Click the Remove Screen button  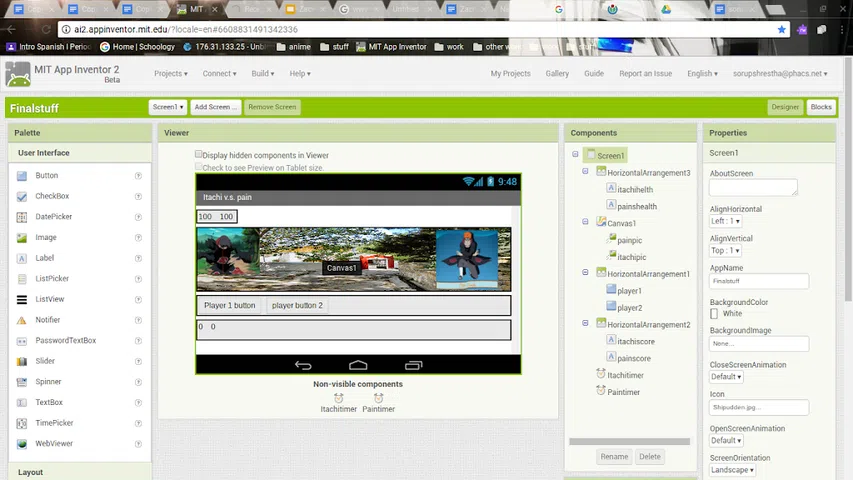point(272,107)
